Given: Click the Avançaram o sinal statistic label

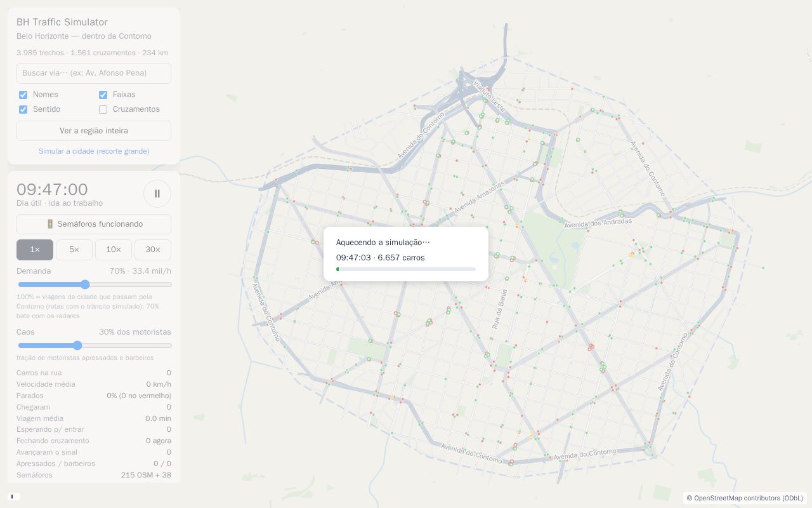Looking at the screenshot, I should coord(47,452).
